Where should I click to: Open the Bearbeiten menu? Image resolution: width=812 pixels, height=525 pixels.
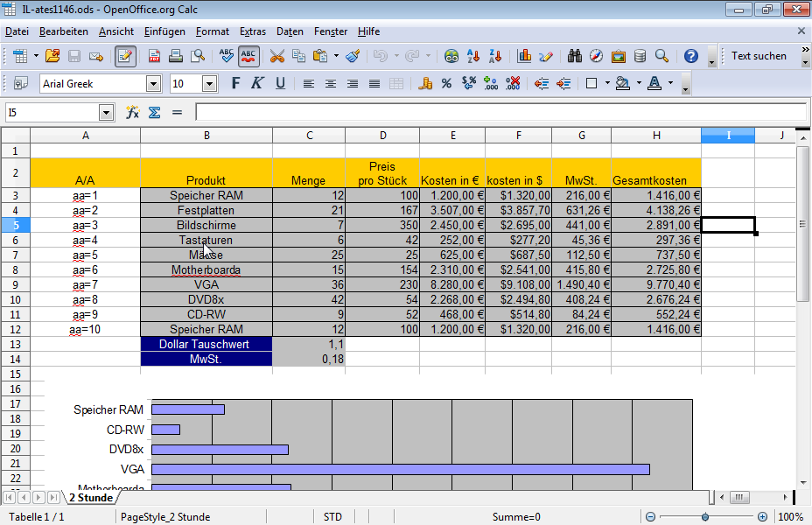(x=64, y=31)
